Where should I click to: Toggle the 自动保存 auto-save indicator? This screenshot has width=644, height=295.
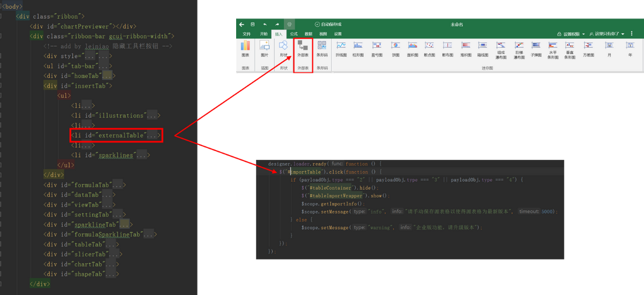328,24
